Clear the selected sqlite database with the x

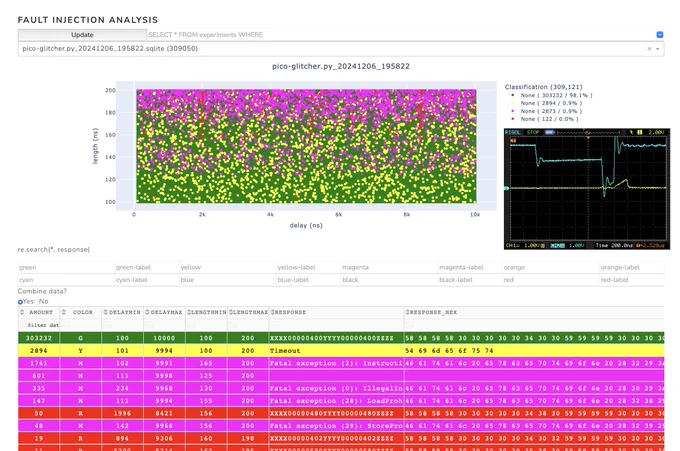tap(649, 49)
